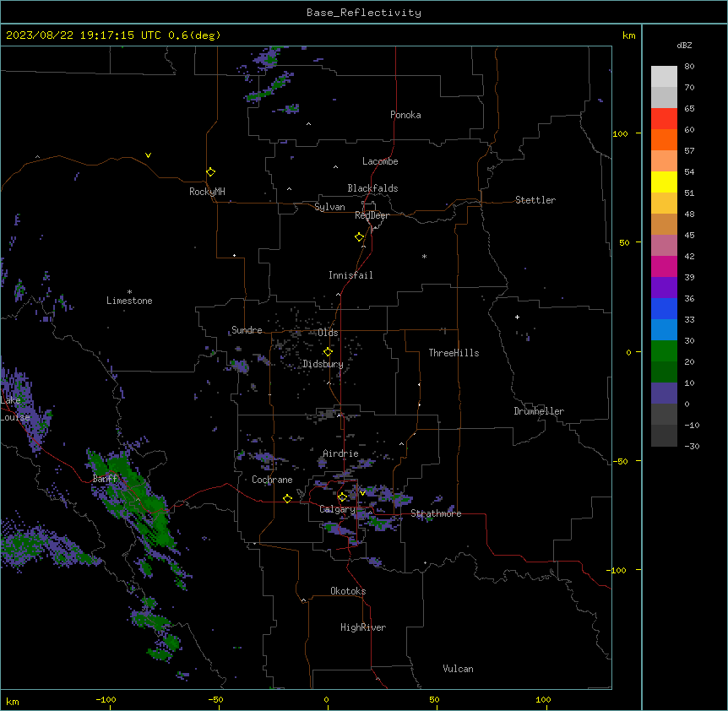Click the purple 39 dBZ legend swatch

[664, 288]
